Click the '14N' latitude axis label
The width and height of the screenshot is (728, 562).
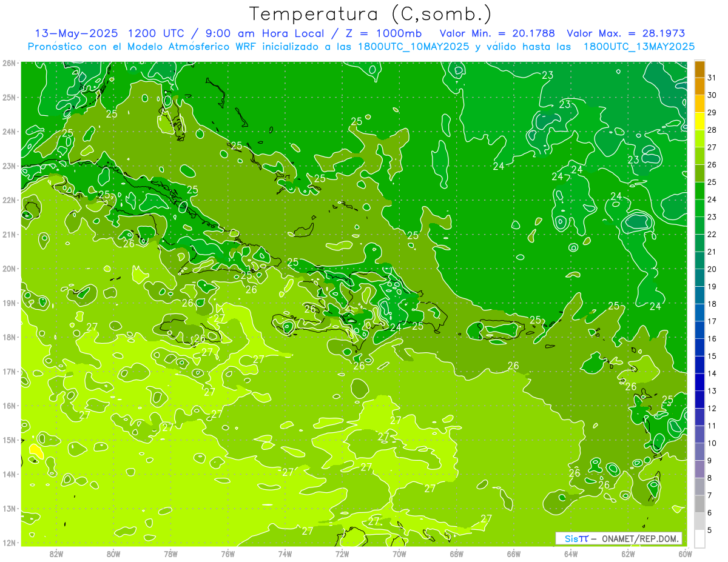point(9,474)
